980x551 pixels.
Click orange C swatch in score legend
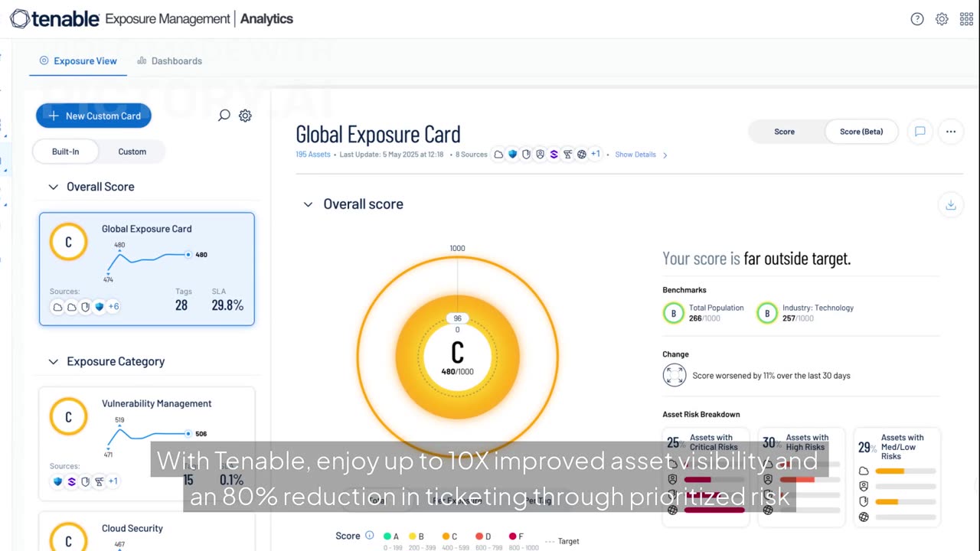(446, 536)
